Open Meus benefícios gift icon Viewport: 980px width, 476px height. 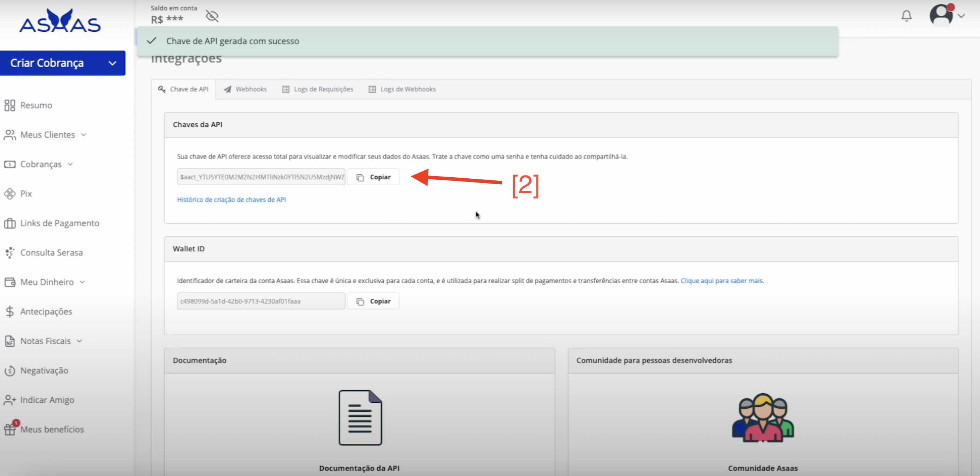[10, 429]
